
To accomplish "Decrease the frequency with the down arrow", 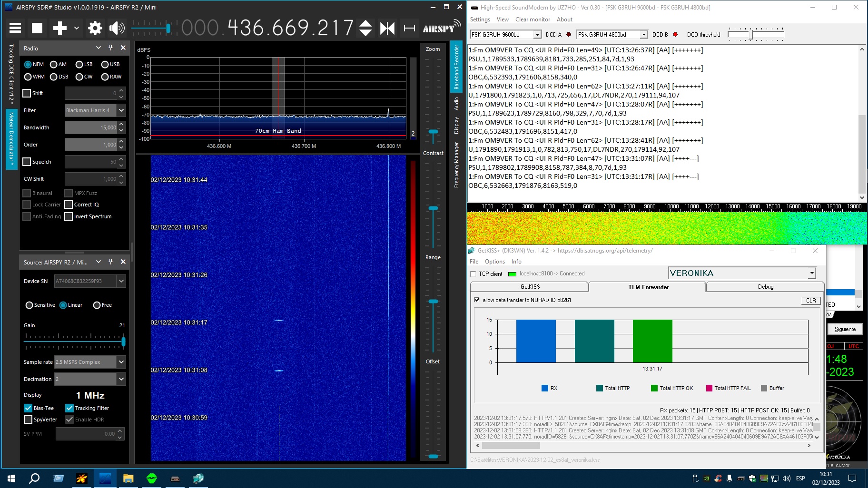I will pyautogui.click(x=365, y=33).
